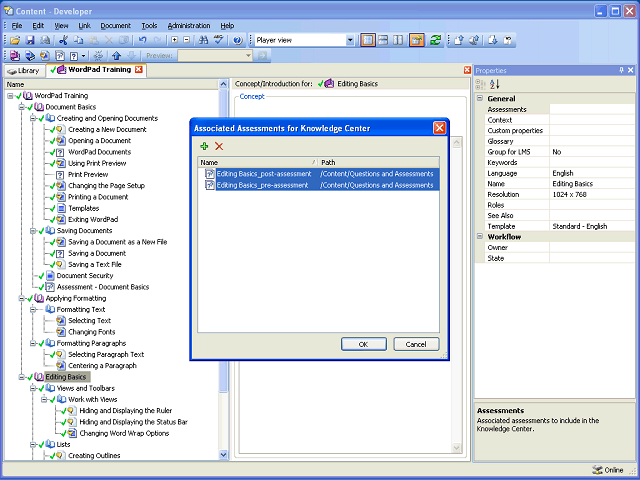Click the Cut scissors icon
Screen dimensions: 640x480
63,40
